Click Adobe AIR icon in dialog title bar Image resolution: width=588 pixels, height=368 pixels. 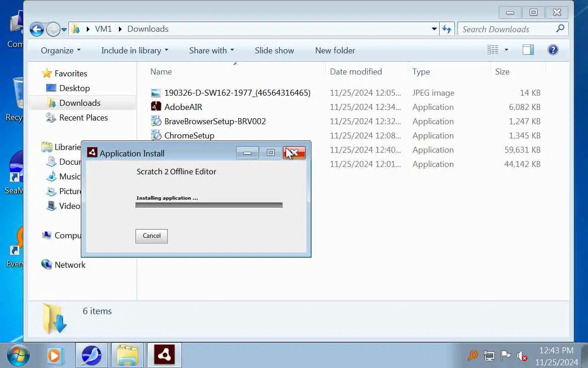[92, 153]
